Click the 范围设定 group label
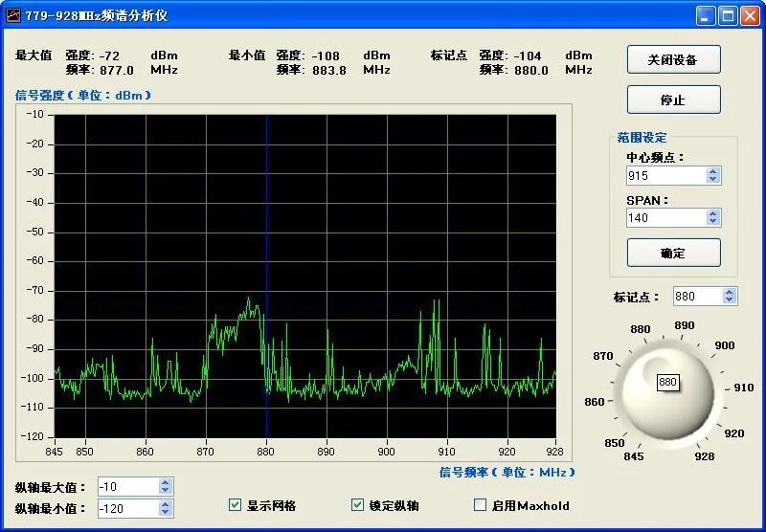The image size is (766, 532). pos(642,137)
